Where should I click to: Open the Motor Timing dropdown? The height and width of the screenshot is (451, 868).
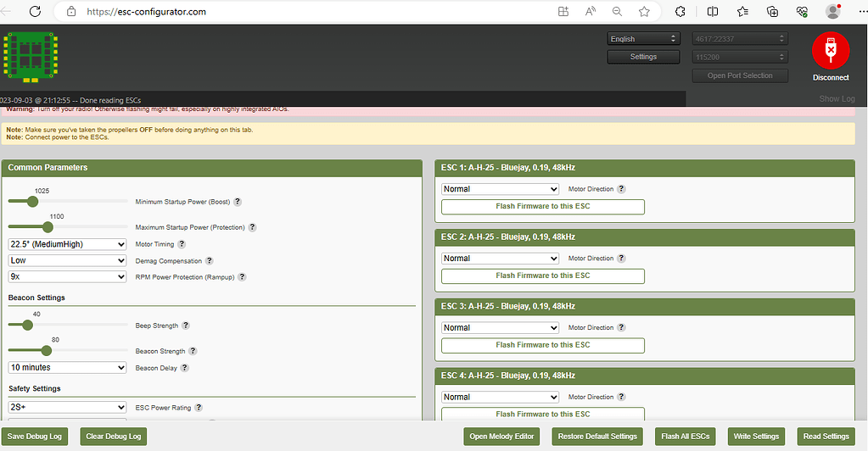pyautogui.click(x=68, y=244)
